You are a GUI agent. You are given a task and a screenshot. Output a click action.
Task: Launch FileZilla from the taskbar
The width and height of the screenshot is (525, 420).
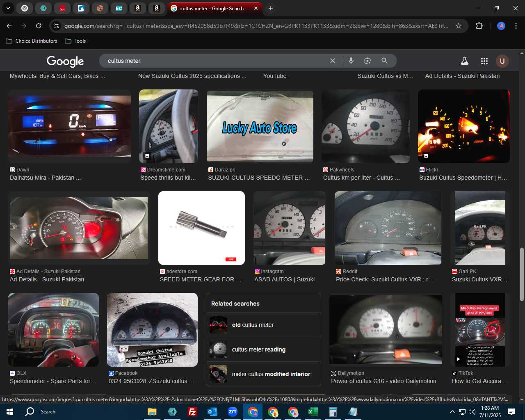coord(192,412)
